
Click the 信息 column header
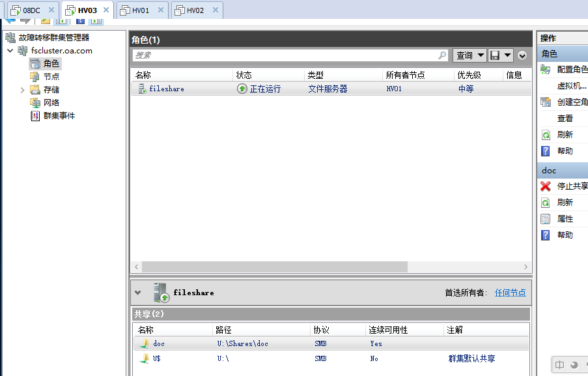tap(517, 75)
